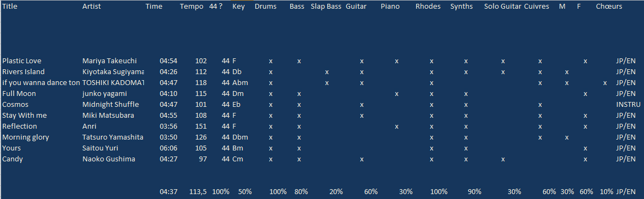The image size is (644, 199).
Task: Click the Chœurs column header
Action: 609,7
